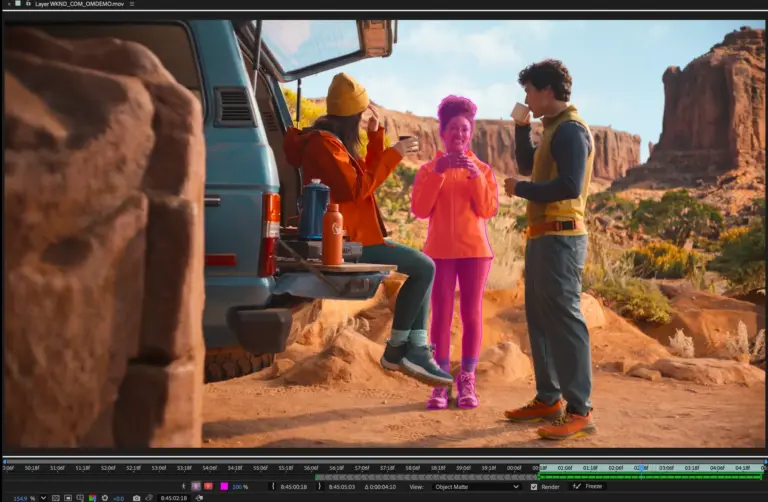Click the Show Snapshot icon
Viewport: 768px width, 502px height.
click(149, 498)
